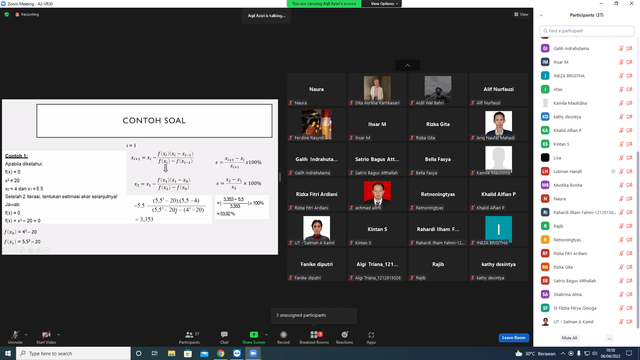The image size is (640, 360).
Task: Open Task View on the taskbar
Action: pyautogui.click(x=155, y=353)
